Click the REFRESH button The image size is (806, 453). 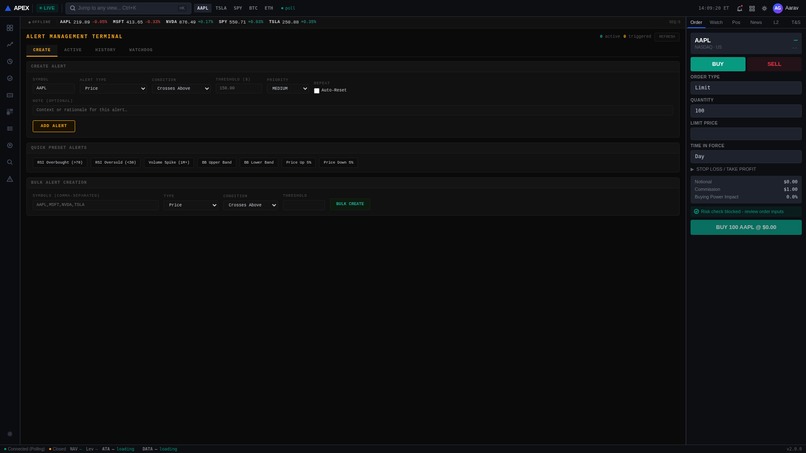coord(667,37)
